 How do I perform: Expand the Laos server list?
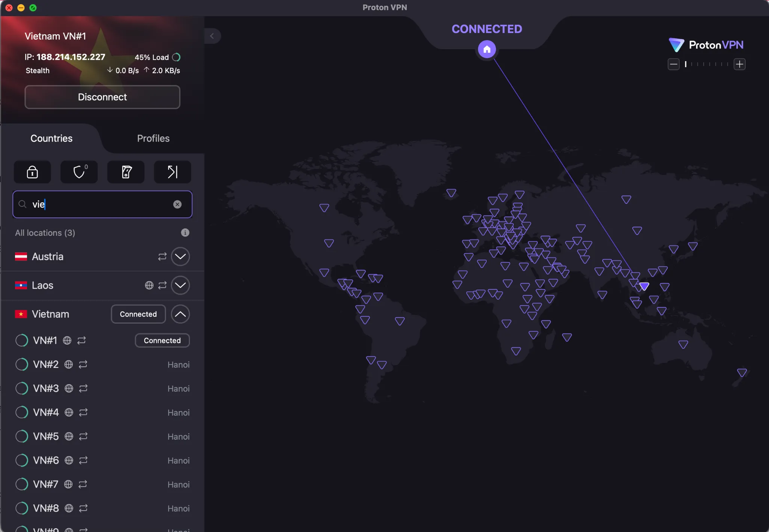[x=180, y=285]
